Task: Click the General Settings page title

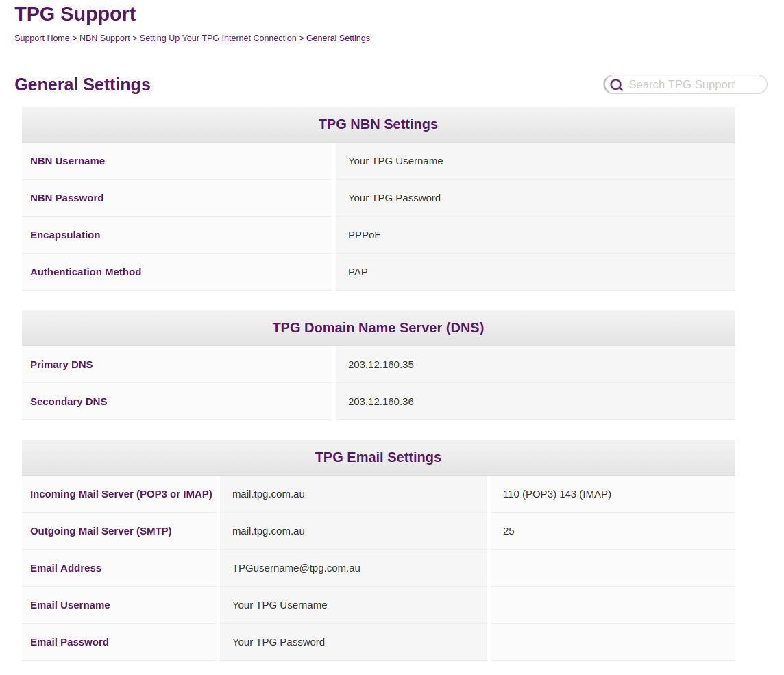Action: 82,85
